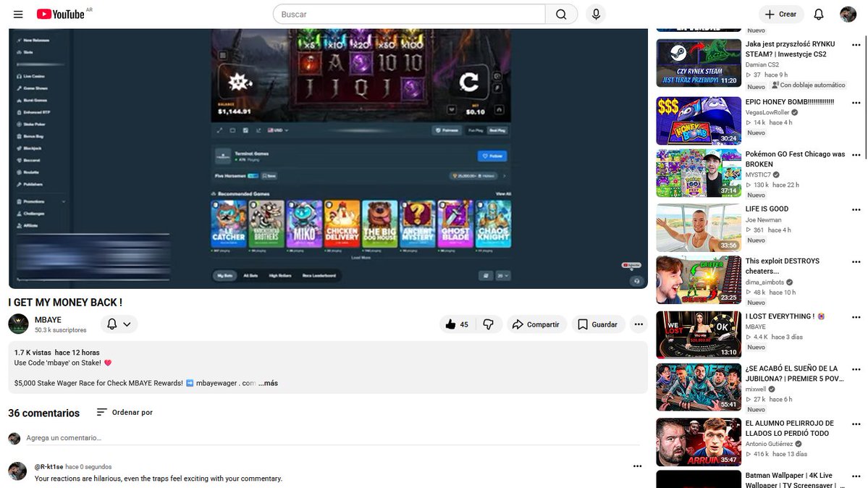
Task: Toggle MBAYE channel notification bell
Action: (x=111, y=324)
